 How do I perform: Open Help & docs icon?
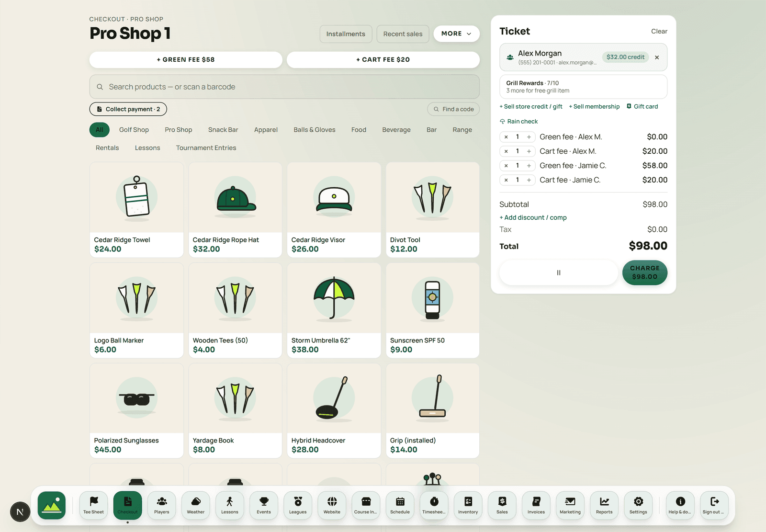pyautogui.click(x=680, y=505)
